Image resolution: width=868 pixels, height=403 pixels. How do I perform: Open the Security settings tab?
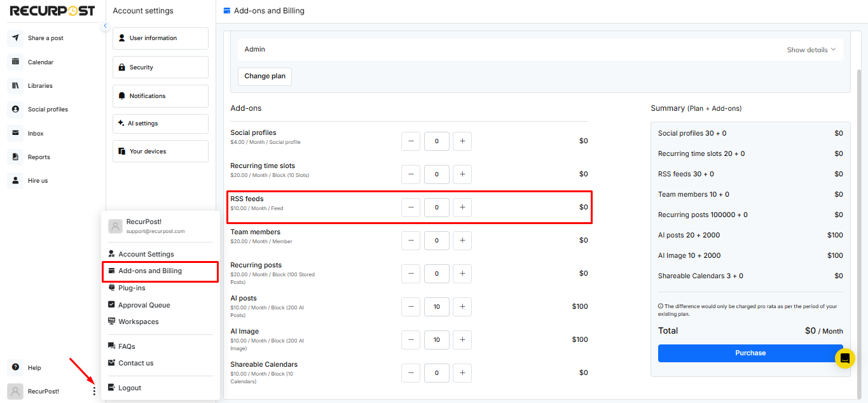coord(160,67)
